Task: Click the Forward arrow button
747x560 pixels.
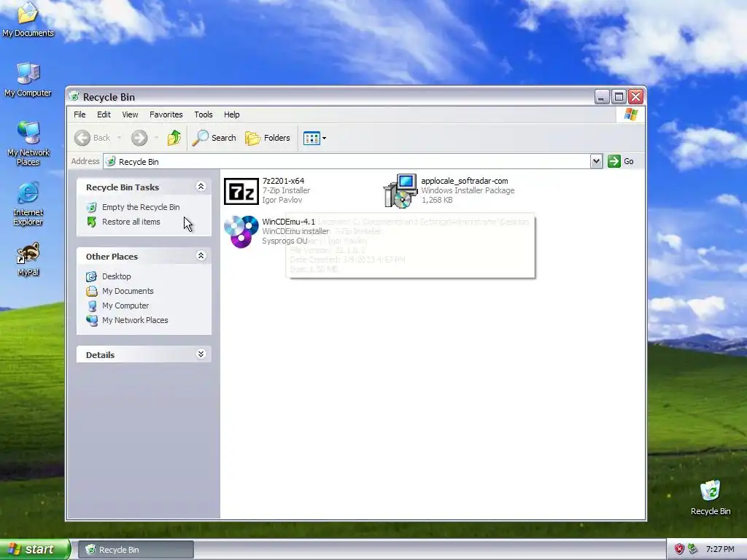Action: tap(139, 138)
